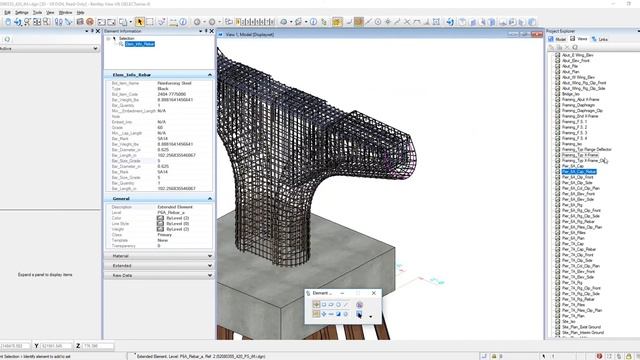The height and width of the screenshot is (360, 640).
Task: Select Pier_6A_Cap view in list
Action: point(573,166)
